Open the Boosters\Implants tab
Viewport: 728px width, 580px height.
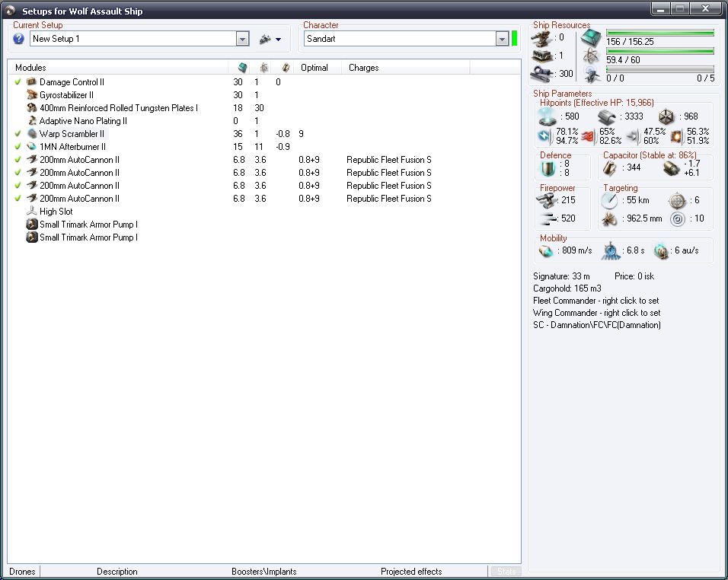click(263, 571)
